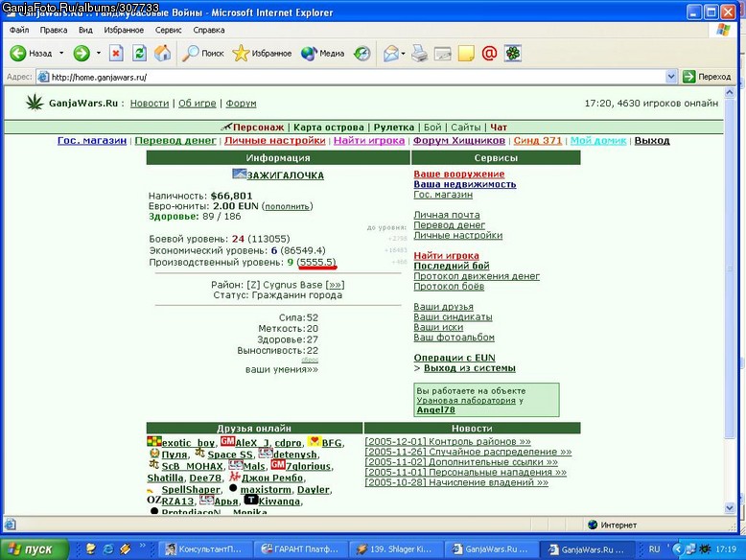Expand ваши умения»» link
Image resolution: width=746 pixels, height=560 pixels.
(x=282, y=370)
